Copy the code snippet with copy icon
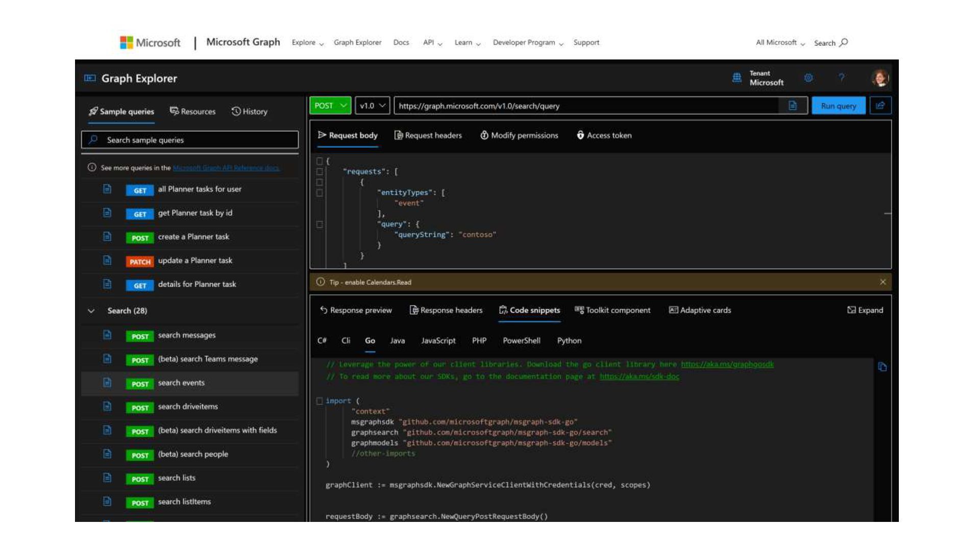Image resolution: width=980 pixels, height=551 pixels. coord(883,367)
